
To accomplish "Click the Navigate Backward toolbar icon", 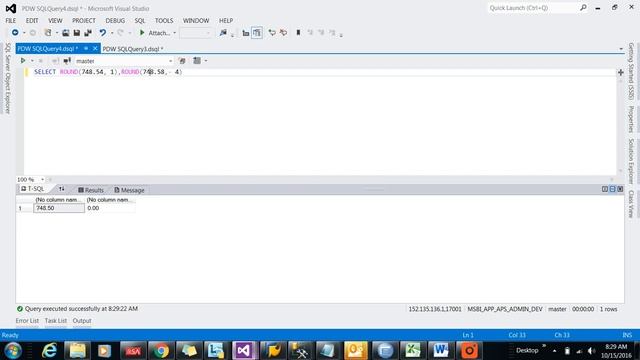I will [15, 33].
